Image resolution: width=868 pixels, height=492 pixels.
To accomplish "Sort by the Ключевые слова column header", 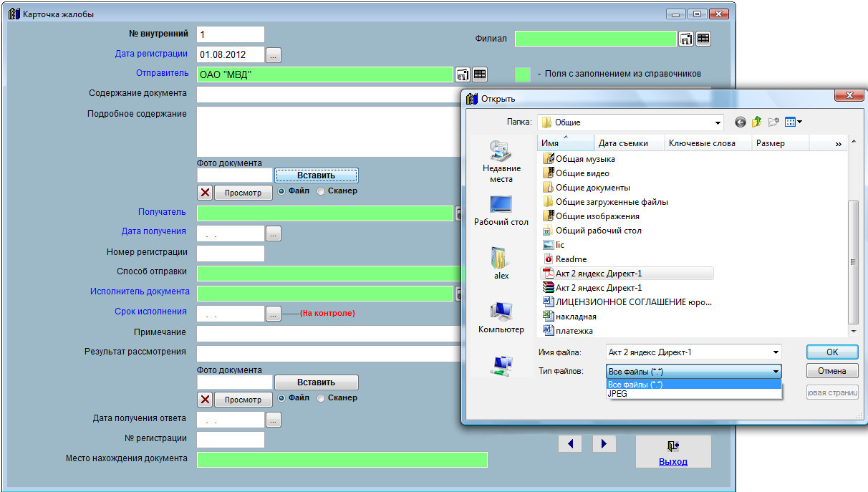I will click(708, 143).
